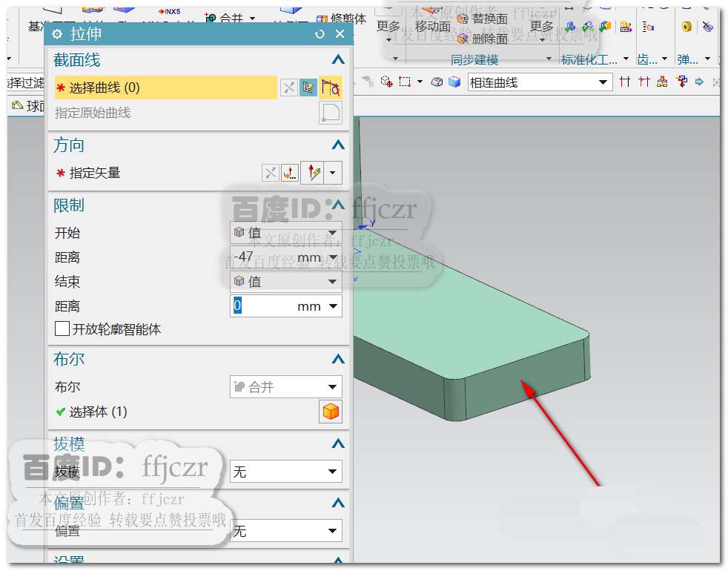Click the end distance field showing 0
This screenshot has height=571, width=728.
coord(263,306)
